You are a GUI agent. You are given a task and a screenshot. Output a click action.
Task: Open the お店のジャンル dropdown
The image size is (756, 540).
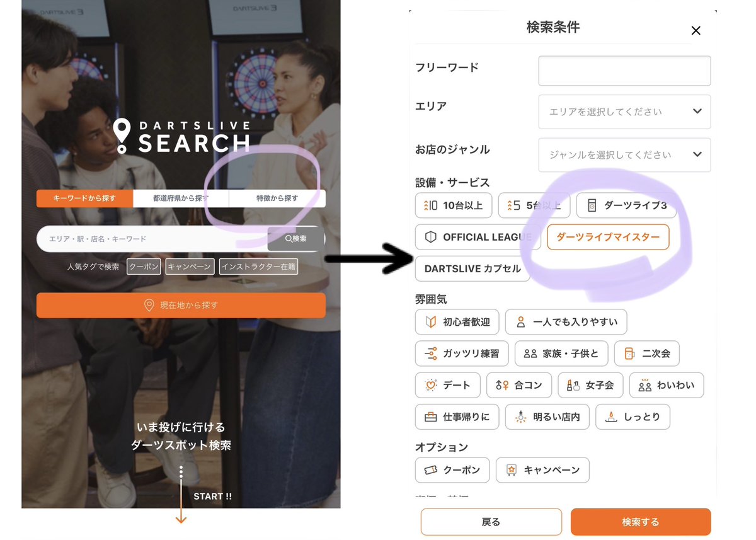624,155
